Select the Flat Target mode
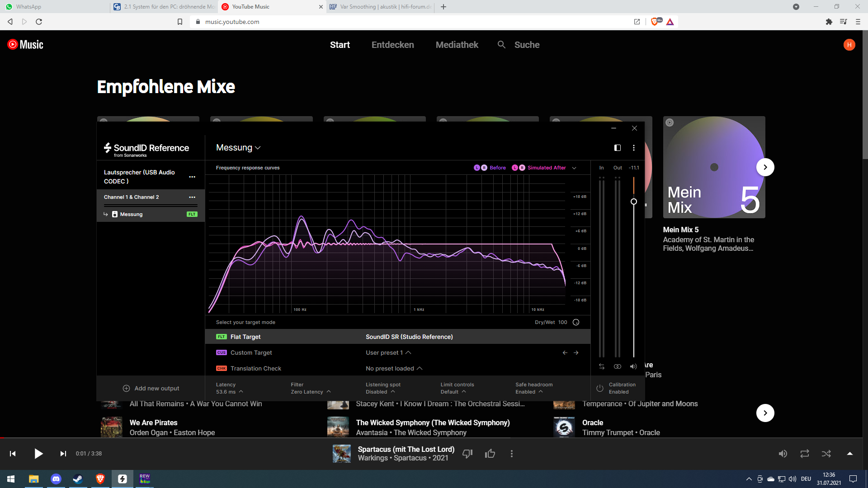Image resolution: width=868 pixels, height=488 pixels. coord(245,337)
